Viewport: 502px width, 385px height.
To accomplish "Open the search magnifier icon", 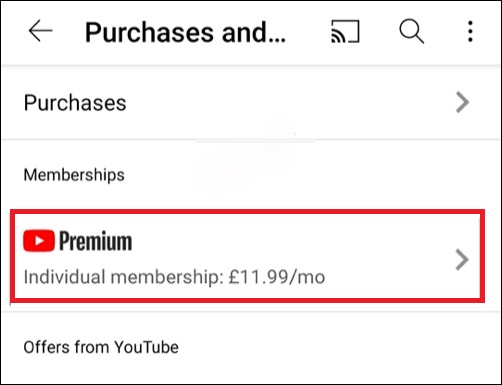I will click(411, 31).
